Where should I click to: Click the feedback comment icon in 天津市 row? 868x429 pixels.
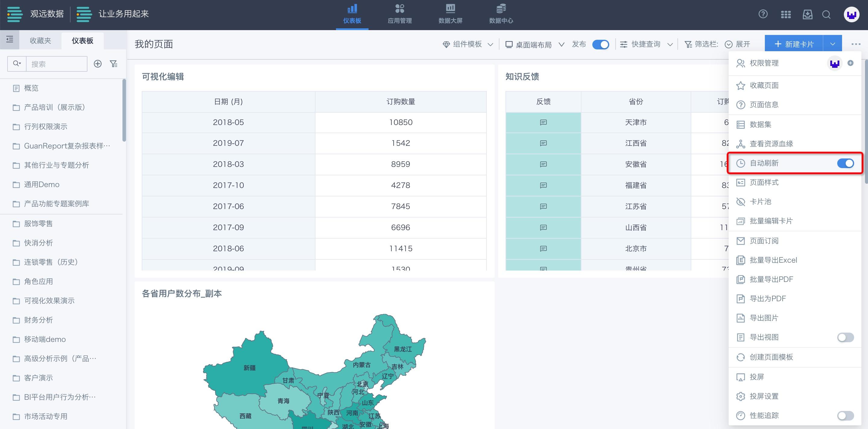(543, 123)
